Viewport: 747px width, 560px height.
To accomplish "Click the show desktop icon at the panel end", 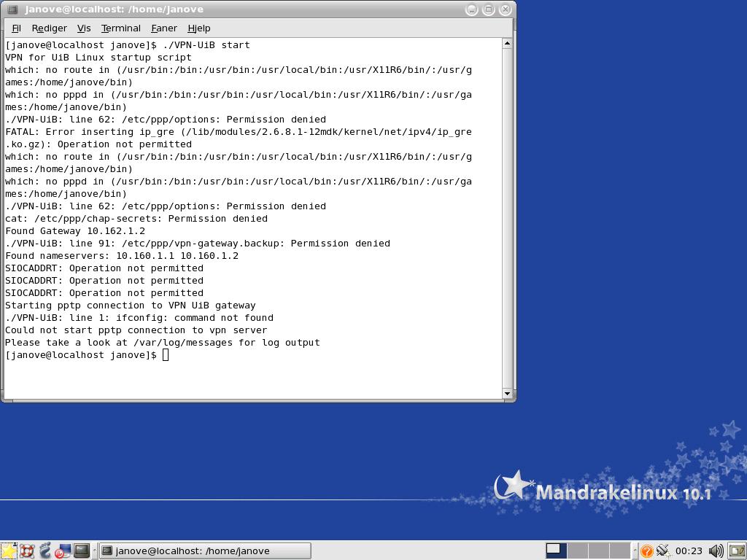I will 737,551.
